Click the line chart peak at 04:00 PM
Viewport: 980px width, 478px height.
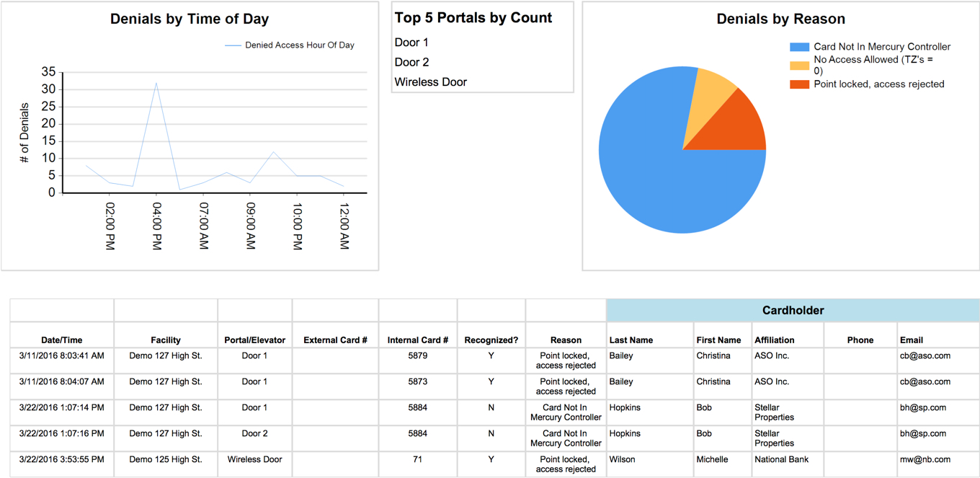(156, 84)
